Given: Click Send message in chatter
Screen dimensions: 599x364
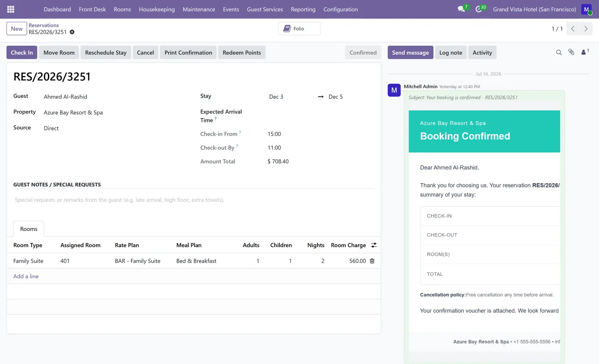Looking at the screenshot, I should point(410,53).
